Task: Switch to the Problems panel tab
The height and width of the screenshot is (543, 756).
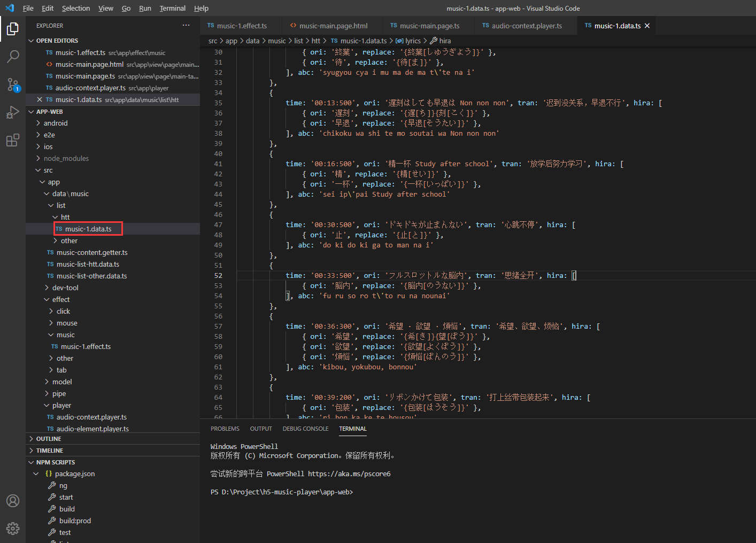Action: [x=225, y=429]
